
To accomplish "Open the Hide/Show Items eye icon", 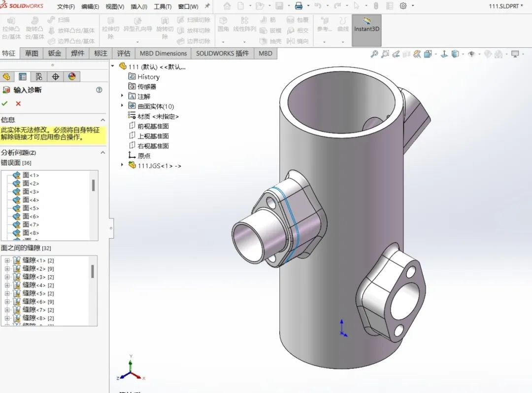I will point(471,54).
